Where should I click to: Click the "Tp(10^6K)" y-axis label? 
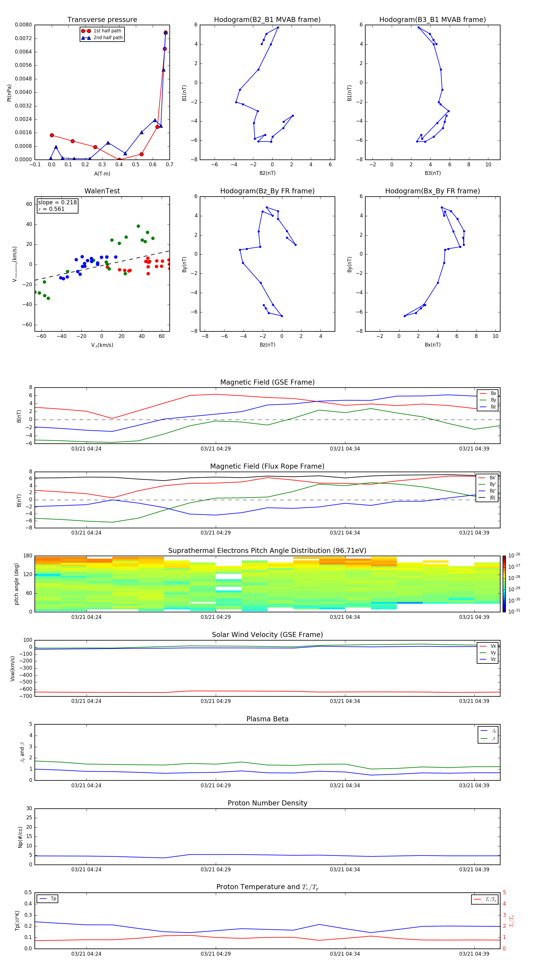[x=17, y=921]
